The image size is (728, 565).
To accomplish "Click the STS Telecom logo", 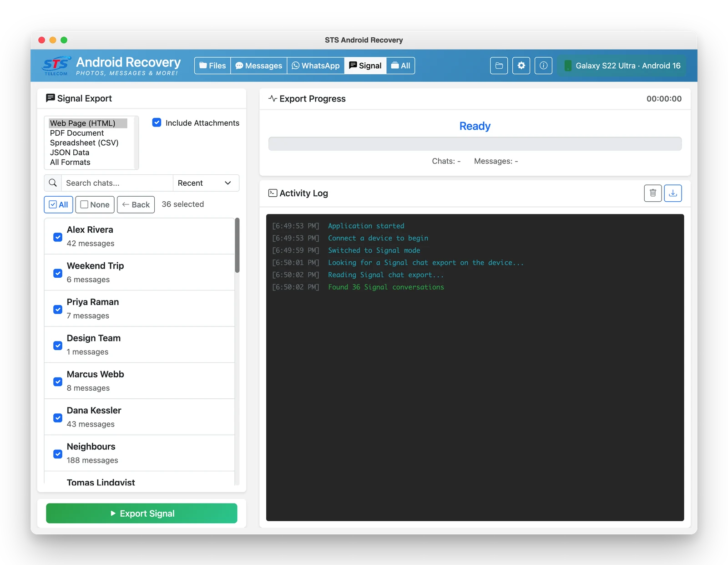I will click(56, 66).
